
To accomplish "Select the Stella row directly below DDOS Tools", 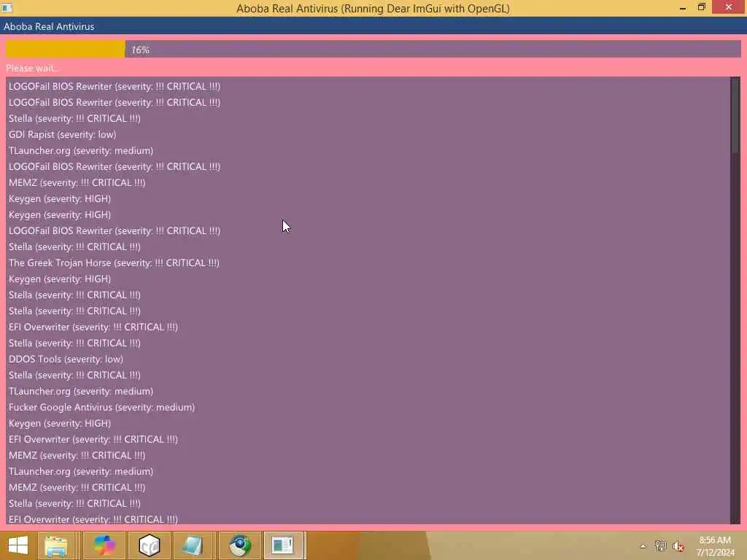I will (x=74, y=375).
